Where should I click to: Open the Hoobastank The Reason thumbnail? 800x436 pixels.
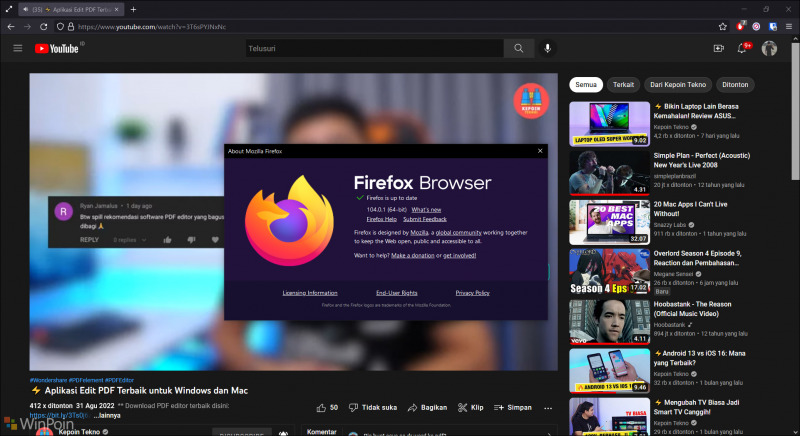[x=609, y=322]
